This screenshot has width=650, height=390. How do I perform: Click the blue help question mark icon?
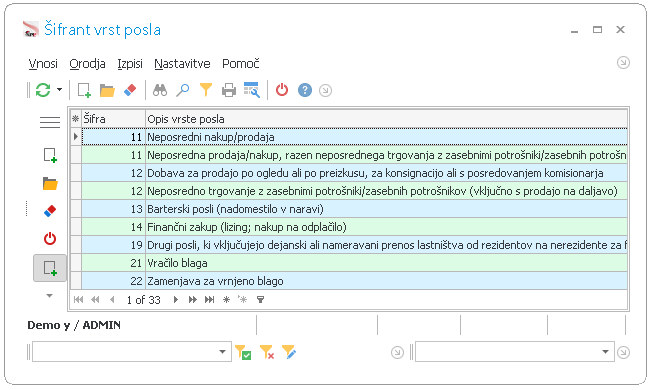point(305,90)
